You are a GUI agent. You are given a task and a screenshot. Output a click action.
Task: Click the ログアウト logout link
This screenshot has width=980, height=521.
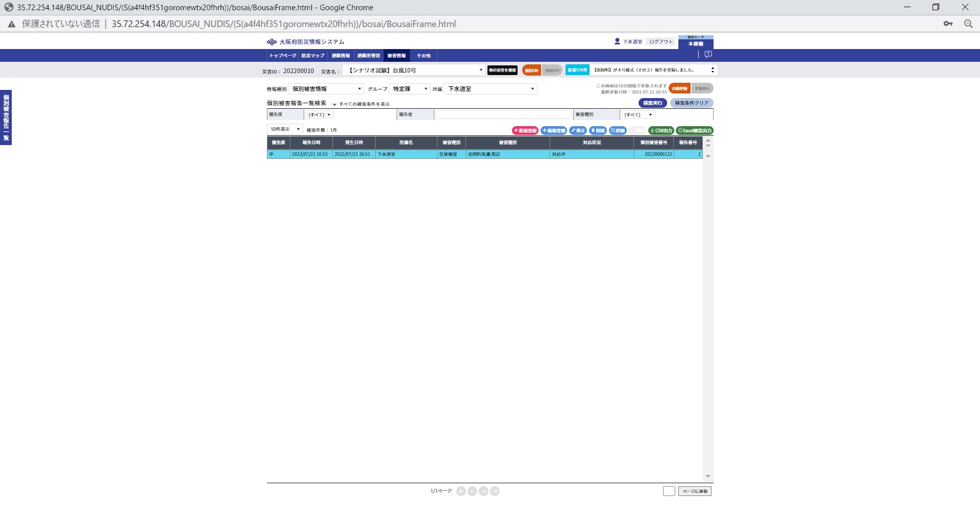pos(661,42)
